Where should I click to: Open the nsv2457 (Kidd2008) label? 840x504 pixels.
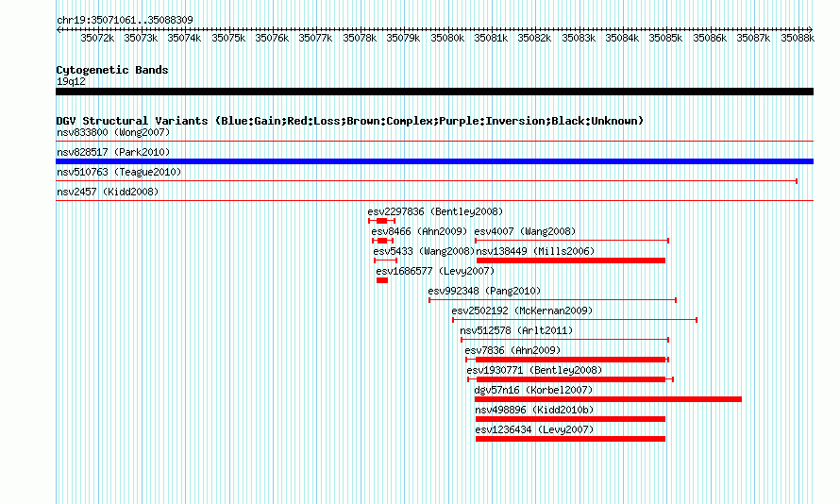click(108, 192)
